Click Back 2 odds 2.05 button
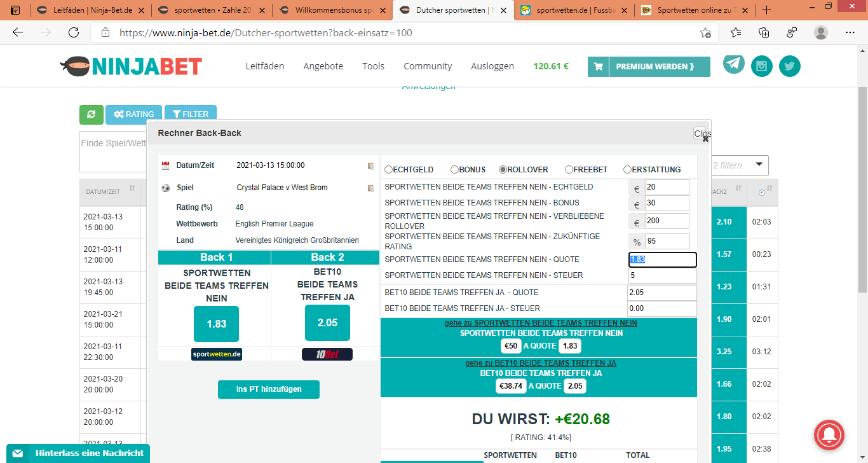This screenshot has height=463, width=868. point(327,323)
